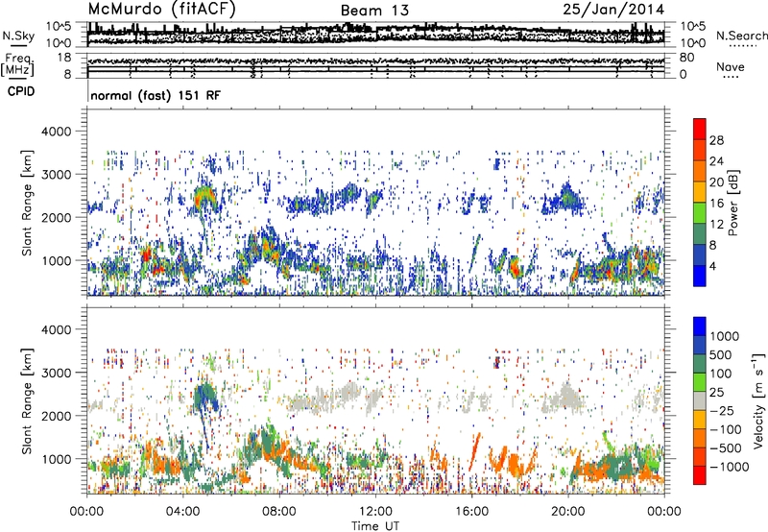Click the "16" label on Power colorbar

pos(716,204)
